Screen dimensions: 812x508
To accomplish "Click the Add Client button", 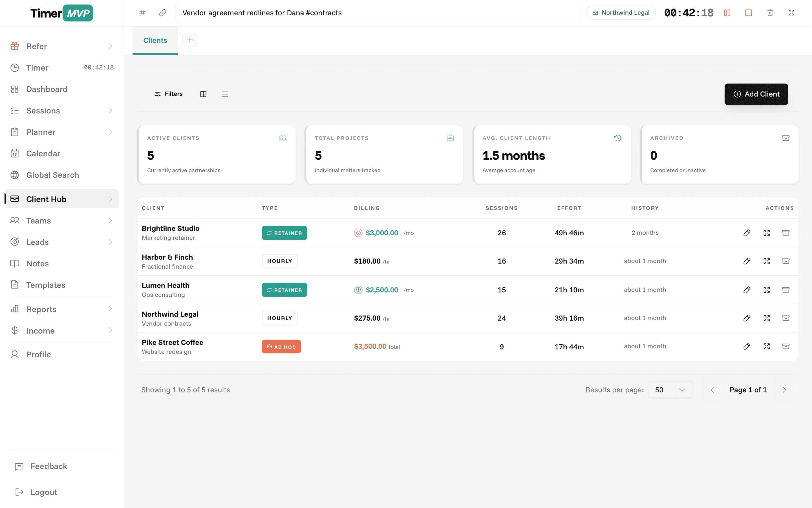I will 756,94.
